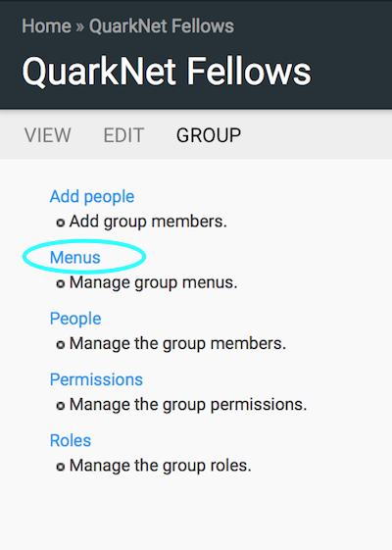This screenshot has width=392, height=550.
Task: Click the bullet icon beside 'Add group members.'
Action: pyautogui.click(x=61, y=223)
